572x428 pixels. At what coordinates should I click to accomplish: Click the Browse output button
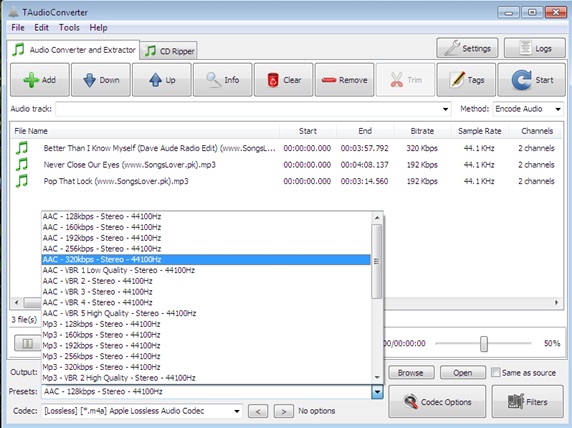[x=411, y=373]
